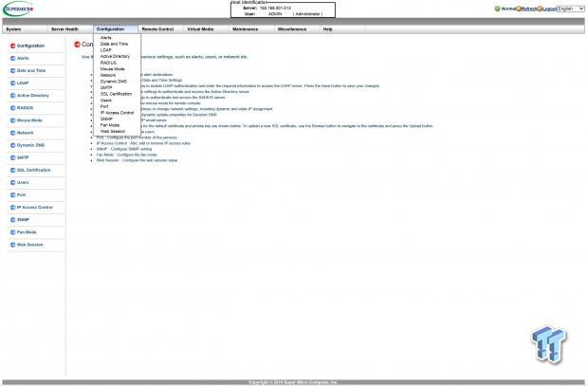Click the SNMP sidebar icon
588x386 pixels.
[12, 220]
